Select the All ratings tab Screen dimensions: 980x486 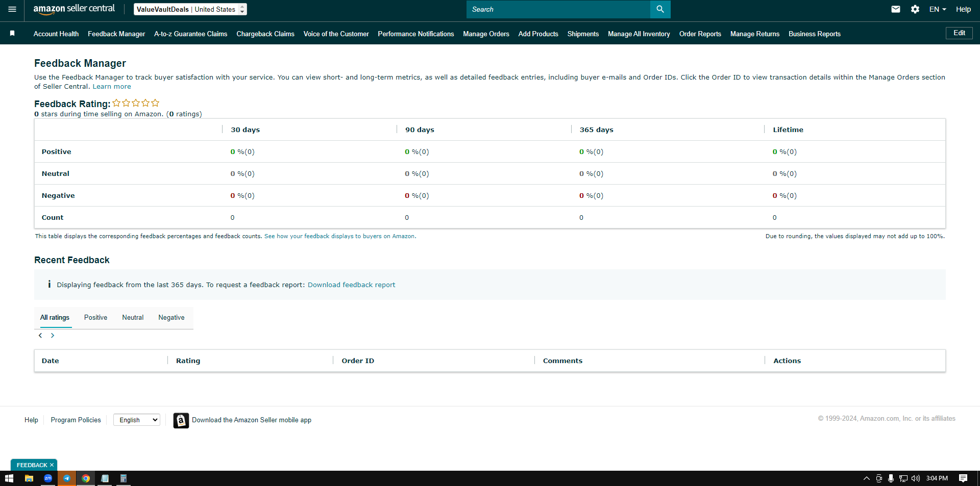click(x=55, y=317)
